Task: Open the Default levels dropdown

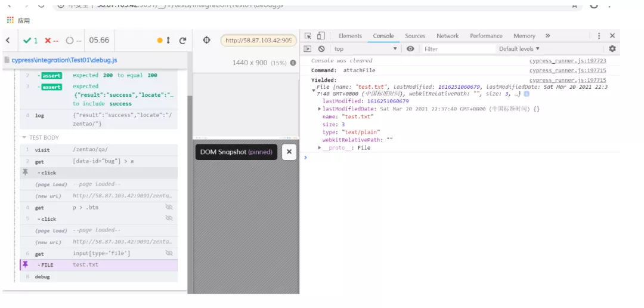Action: click(x=519, y=48)
